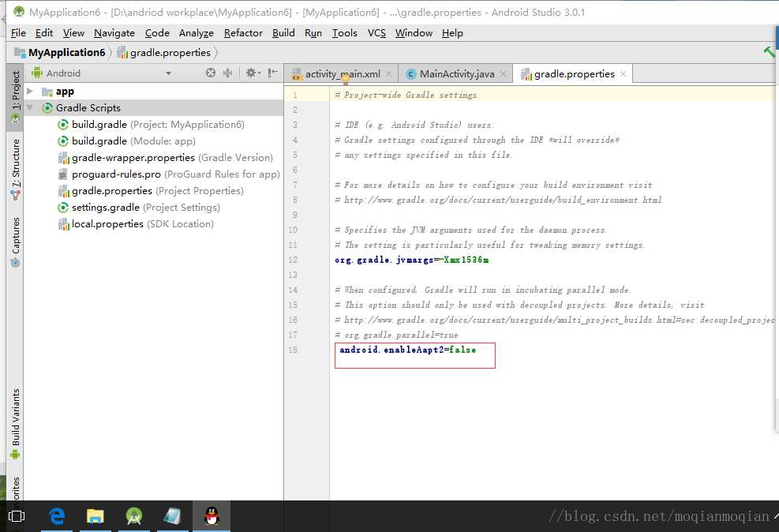
Task: Open gradle-wrapper.properties file
Action: [x=166, y=158]
